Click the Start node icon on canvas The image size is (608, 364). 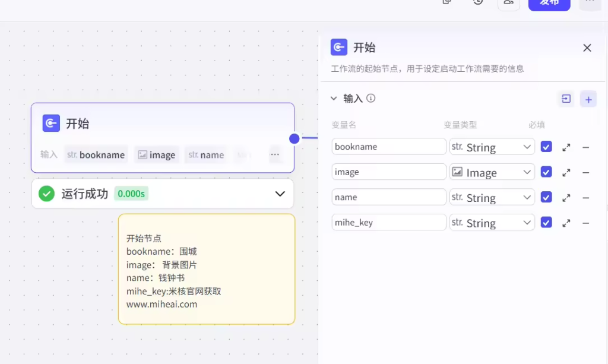click(51, 124)
